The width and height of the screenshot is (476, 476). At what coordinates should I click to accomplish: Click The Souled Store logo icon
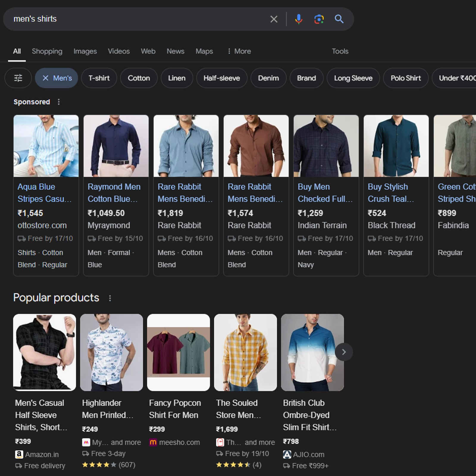click(x=220, y=442)
